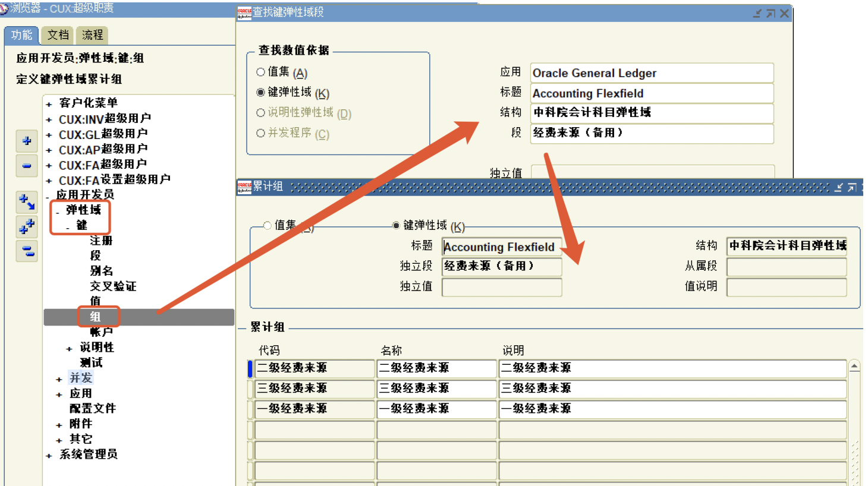Image resolution: width=868 pixels, height=486 pixels.
Task: Expand the 系统管理员 node
Action: [x=49, y=456]
